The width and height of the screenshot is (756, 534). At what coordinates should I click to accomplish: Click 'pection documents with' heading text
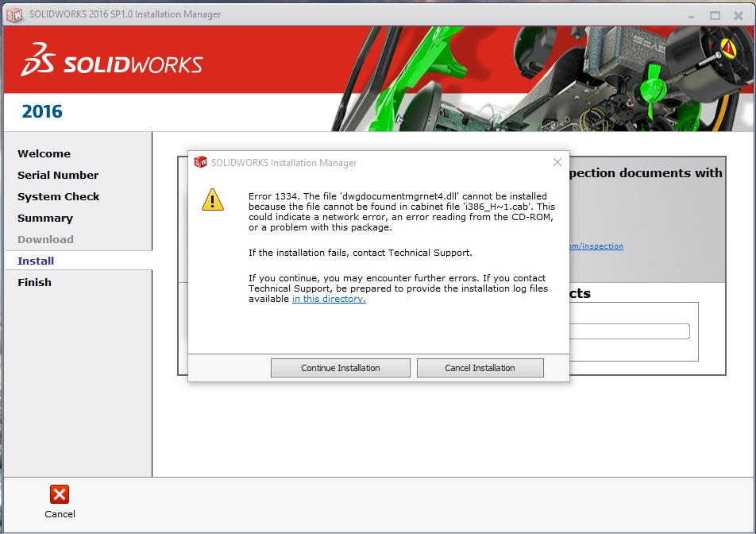coord(646,173)
